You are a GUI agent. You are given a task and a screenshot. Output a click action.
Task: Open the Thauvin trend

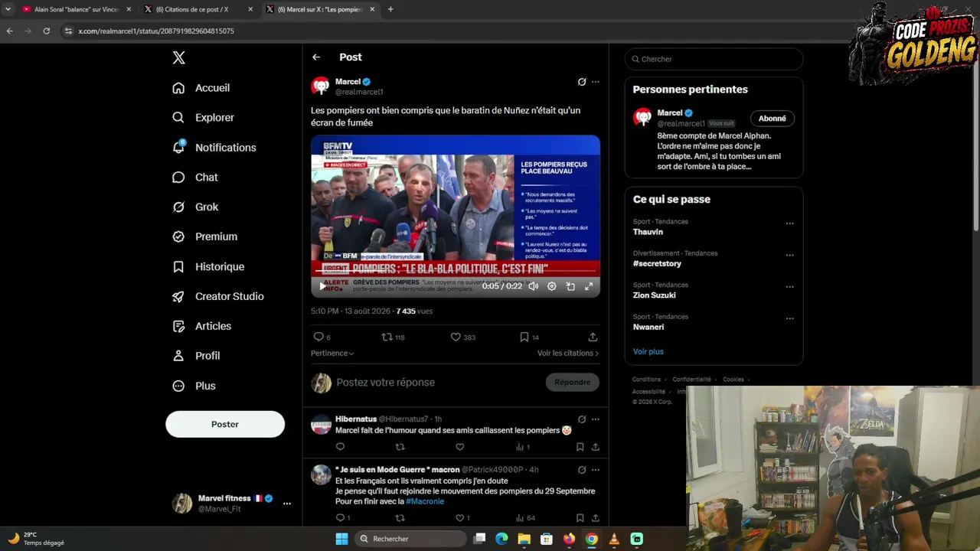click(x=648, y=232)
